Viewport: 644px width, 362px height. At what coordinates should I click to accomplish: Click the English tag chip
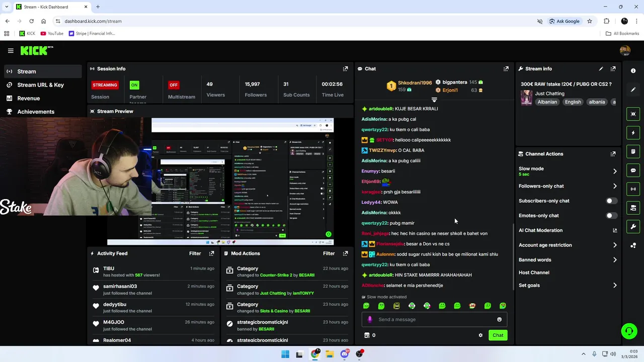(x=573, y=102)
